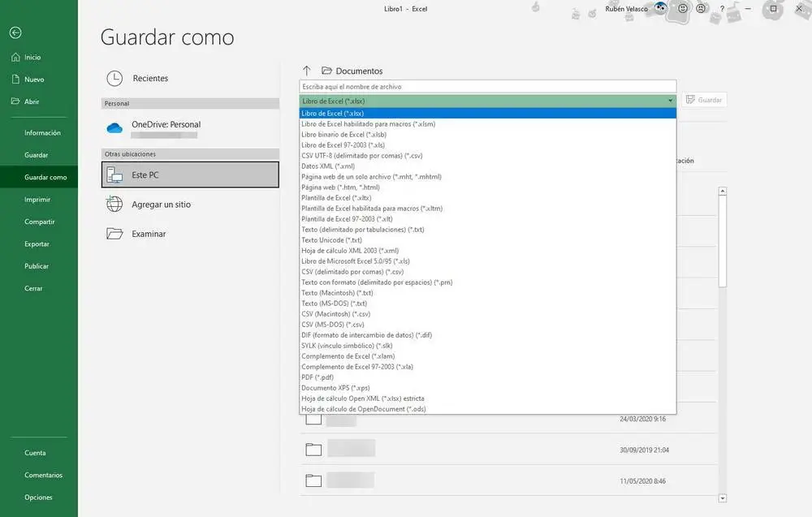This screenshot has height=517, width=812.
Task: Click the back arrow icon
Action: click(x=15, y=32)
